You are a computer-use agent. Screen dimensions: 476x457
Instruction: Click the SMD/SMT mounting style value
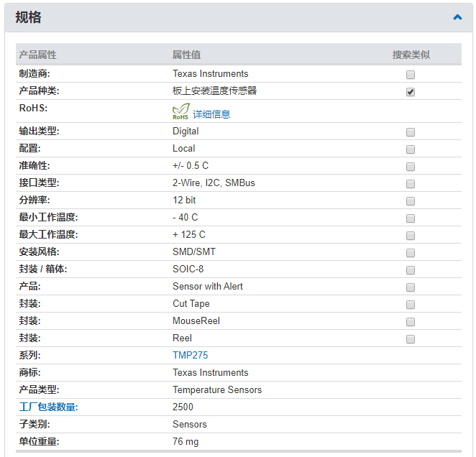[x=194, y=251]
